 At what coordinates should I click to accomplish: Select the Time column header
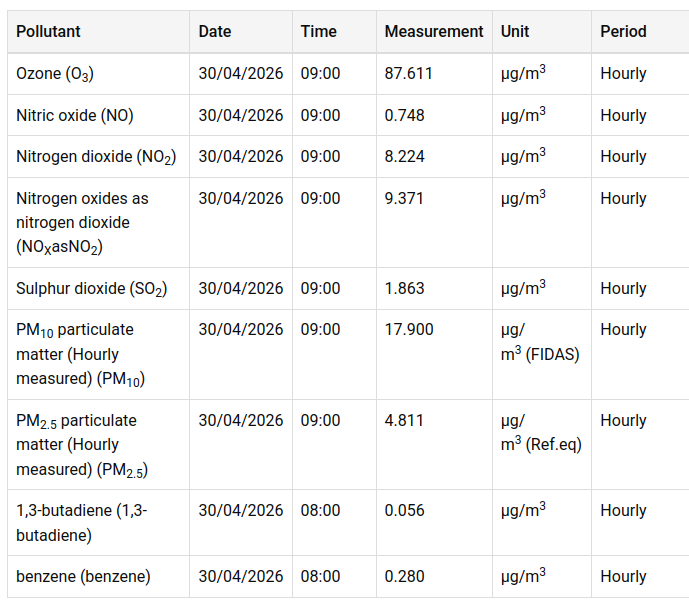[x=319, y=32]
